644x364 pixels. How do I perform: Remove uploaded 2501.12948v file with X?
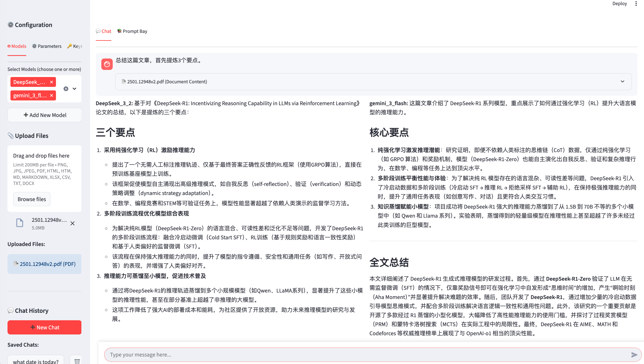point(73,223)
